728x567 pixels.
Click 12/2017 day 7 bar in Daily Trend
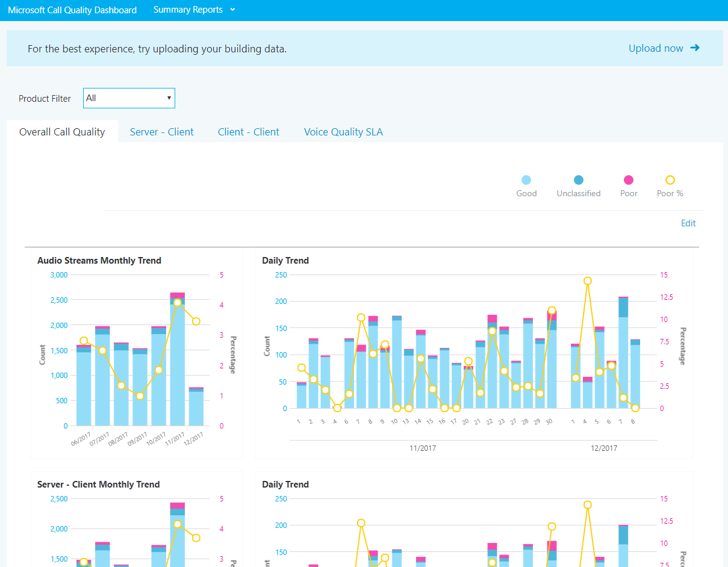pos(623,353)
